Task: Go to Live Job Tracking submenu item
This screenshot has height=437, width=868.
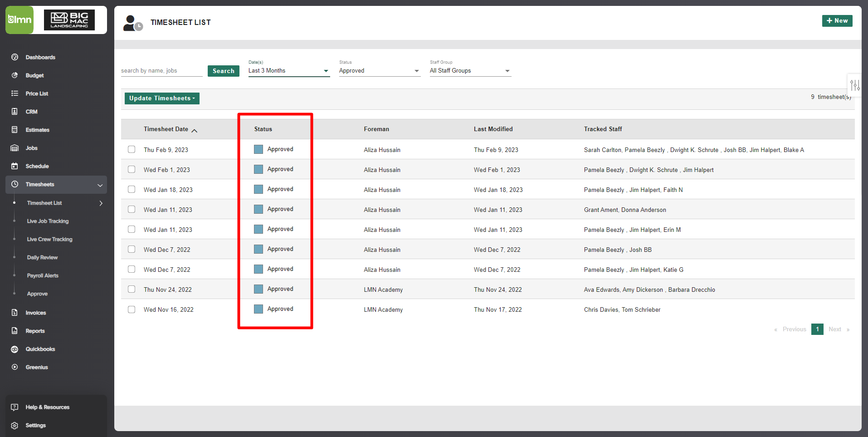Action: [48, 221]
